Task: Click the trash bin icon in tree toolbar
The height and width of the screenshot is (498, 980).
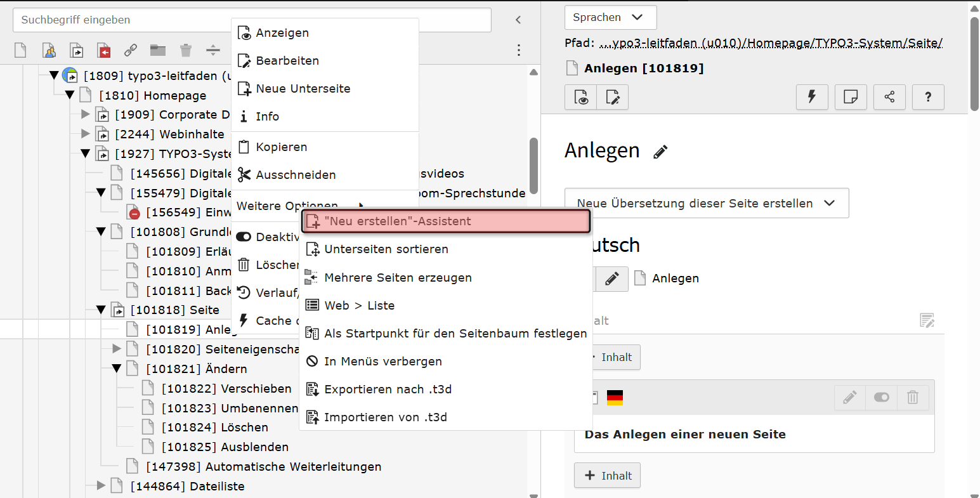Action: pos(185,50)
